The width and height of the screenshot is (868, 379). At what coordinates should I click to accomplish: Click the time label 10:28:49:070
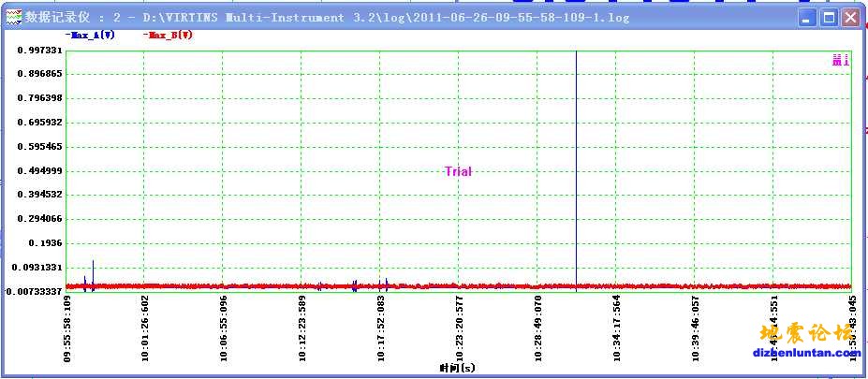click(538, 328)
